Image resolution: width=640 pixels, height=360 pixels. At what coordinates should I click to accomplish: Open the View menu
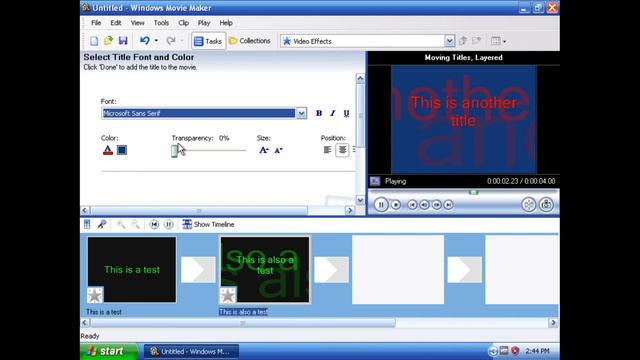pos(138,23)
